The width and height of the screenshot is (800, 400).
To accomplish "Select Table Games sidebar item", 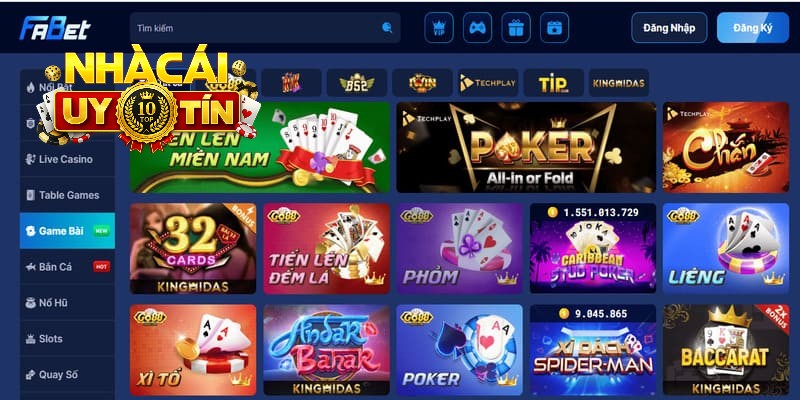I will coord(67,195).
